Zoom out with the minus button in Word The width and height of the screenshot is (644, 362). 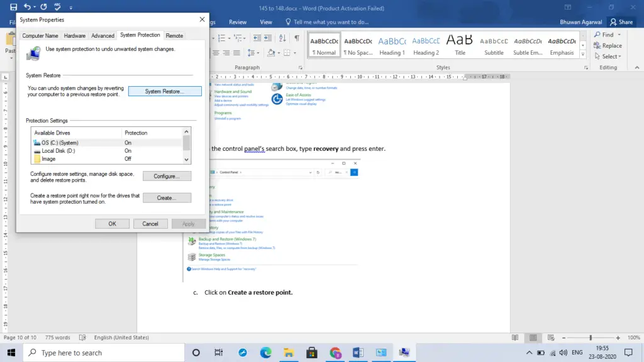564,337
